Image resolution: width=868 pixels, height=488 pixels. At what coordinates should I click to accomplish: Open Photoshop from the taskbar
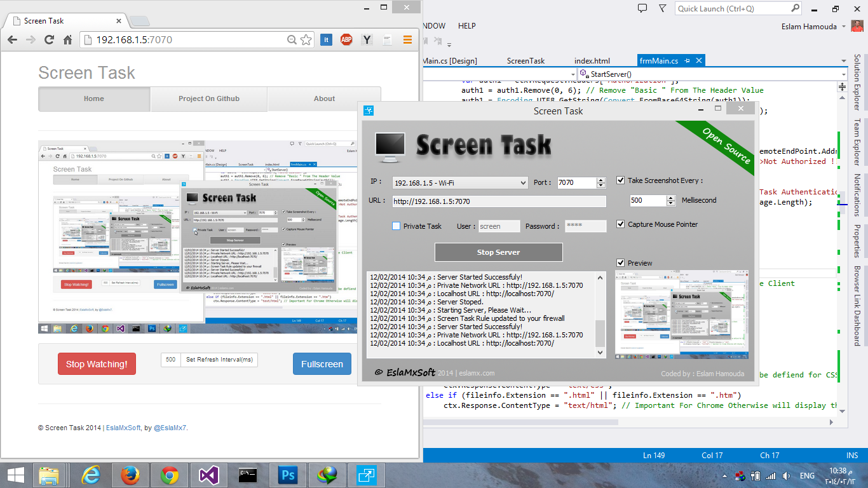point(287,475)
